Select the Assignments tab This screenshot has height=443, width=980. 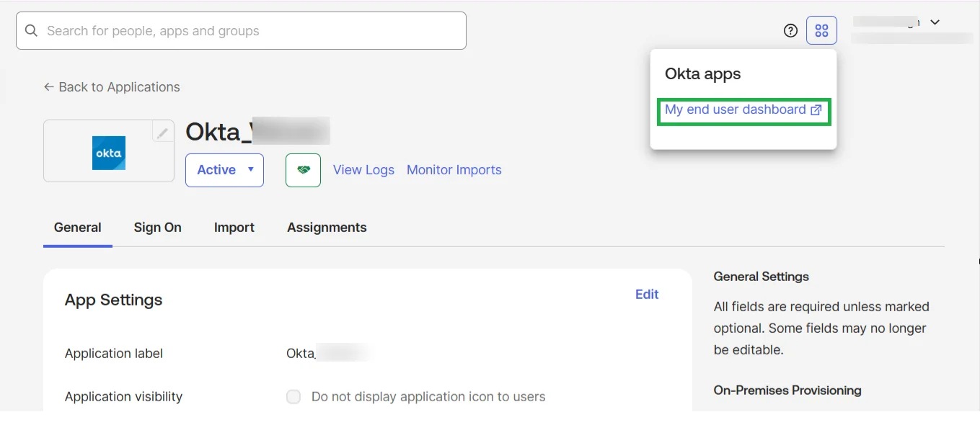pyautogui.click(x=327, y=227)
